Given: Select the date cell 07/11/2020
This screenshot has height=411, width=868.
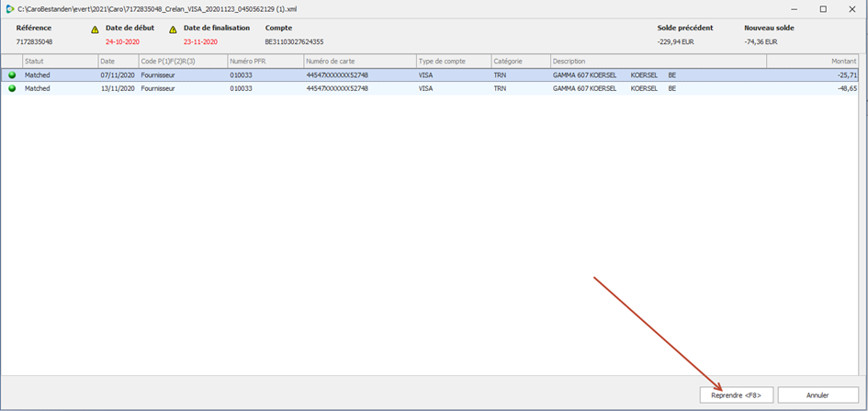Looking at the screenshot, I should [x=118, y=74].
